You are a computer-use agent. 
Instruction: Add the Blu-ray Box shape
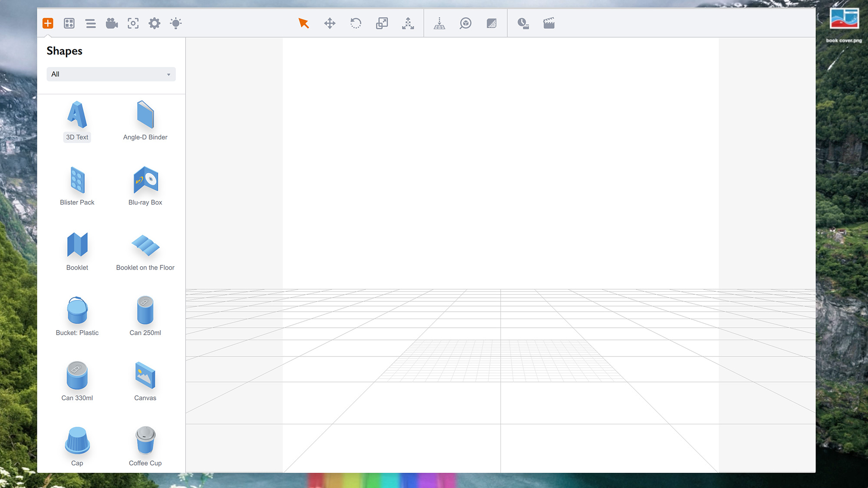pyautogui.click(x=145, y=186)
